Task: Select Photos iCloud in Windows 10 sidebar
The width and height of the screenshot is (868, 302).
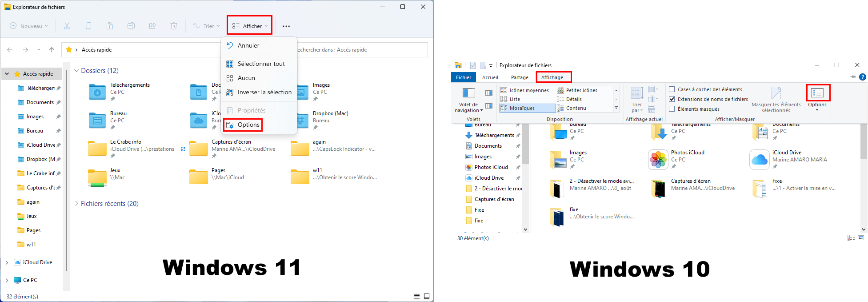Action: [491, 167]
